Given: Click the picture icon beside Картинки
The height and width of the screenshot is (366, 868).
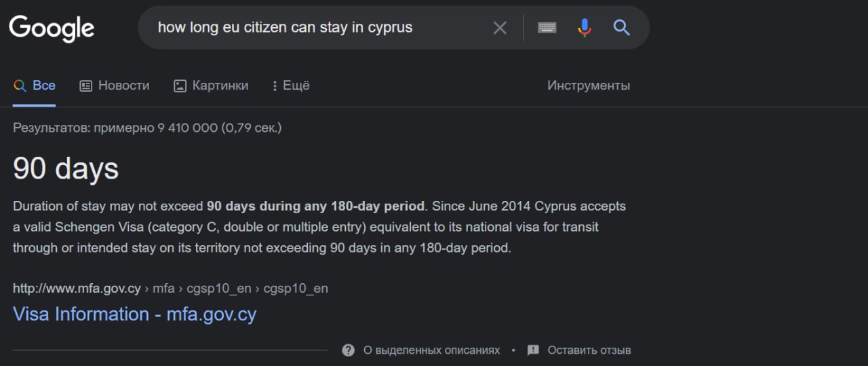Looking at the screenshot, I should click(180, 86).
